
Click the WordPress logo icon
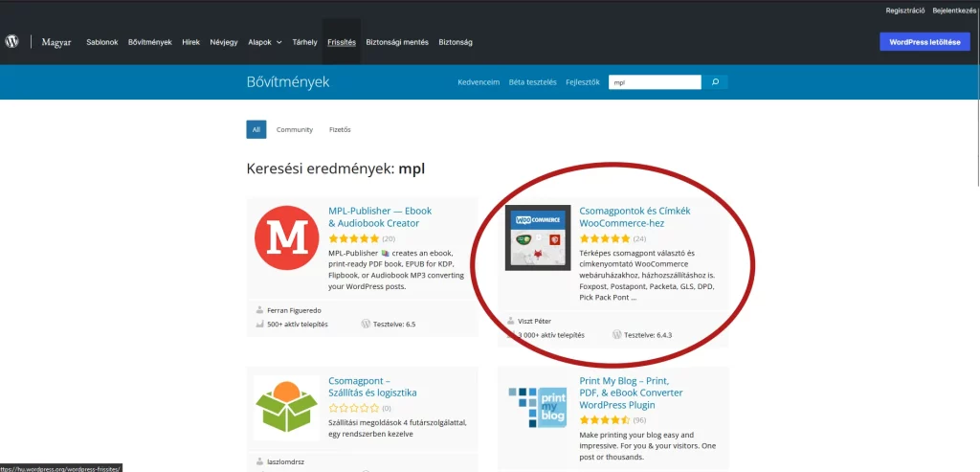click(x=11, y=41)
